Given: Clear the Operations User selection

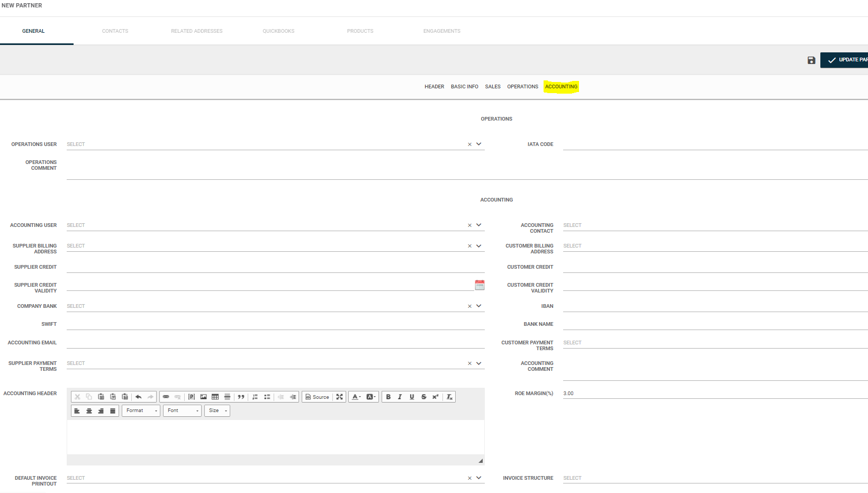Looking at the screenshot, I should [469, 144].
